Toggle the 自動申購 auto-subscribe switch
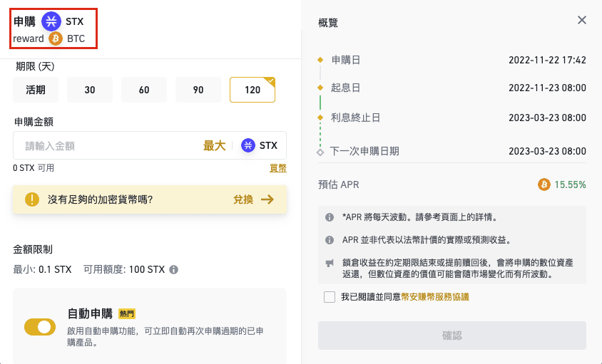Viewport: 602px width, 364px height. click(x=40, y=327)
